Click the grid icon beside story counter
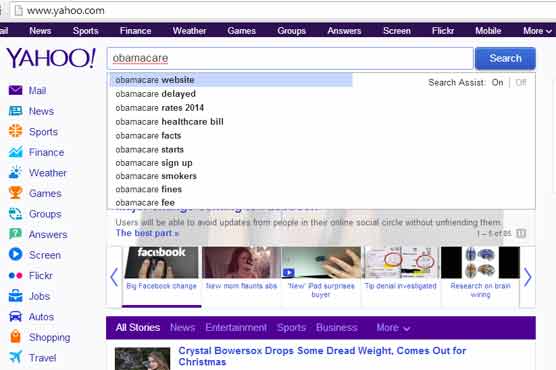Screen dimensions: 556x370 pyautogui.click(x=521, y=233)
